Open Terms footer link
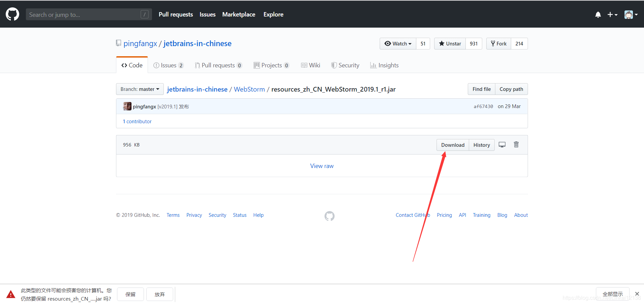The image size is (644, 304). pos(173,215)
